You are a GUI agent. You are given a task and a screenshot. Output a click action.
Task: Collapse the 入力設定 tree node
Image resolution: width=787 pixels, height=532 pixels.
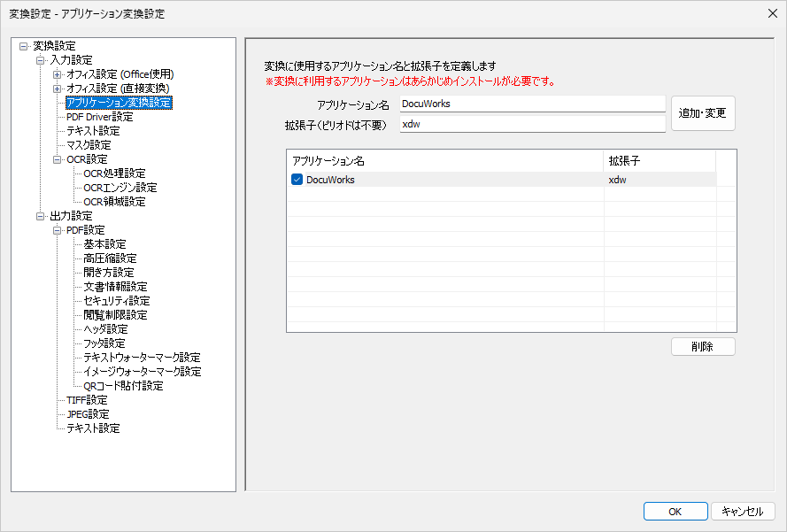(x=40, y=60)
